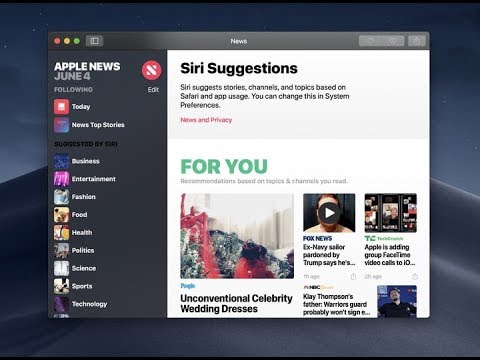This screenshot has height=360, width=480.
Task: Open the TechCrunch group FaceTime article
Action: pyautogui.click(x=390, y=255)
